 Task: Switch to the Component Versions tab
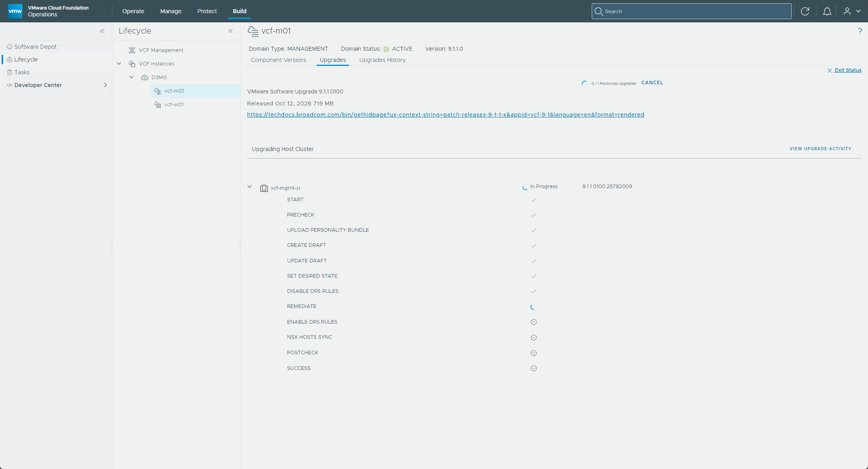click(278, 60)
